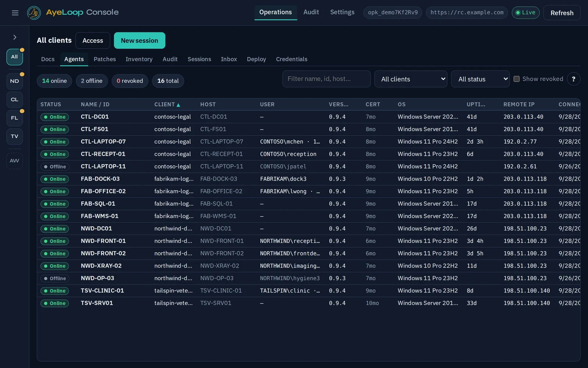Switch to the Operations top tab

276,12
